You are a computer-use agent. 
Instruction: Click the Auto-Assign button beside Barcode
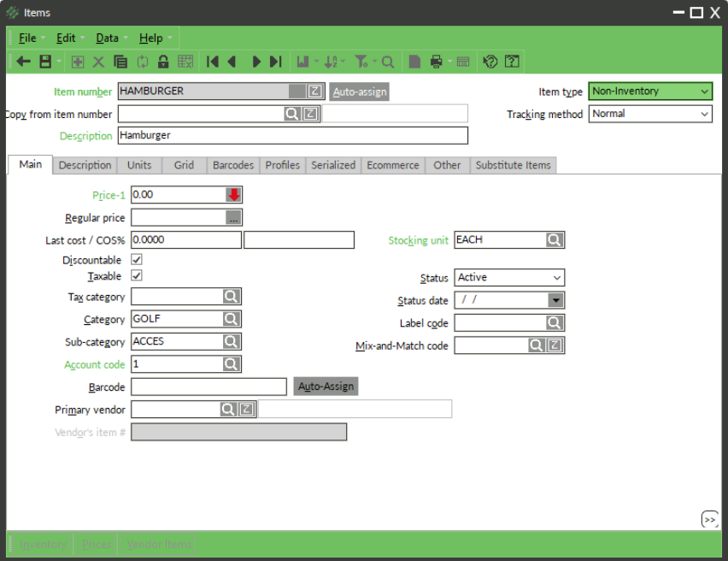click(324, 386)
